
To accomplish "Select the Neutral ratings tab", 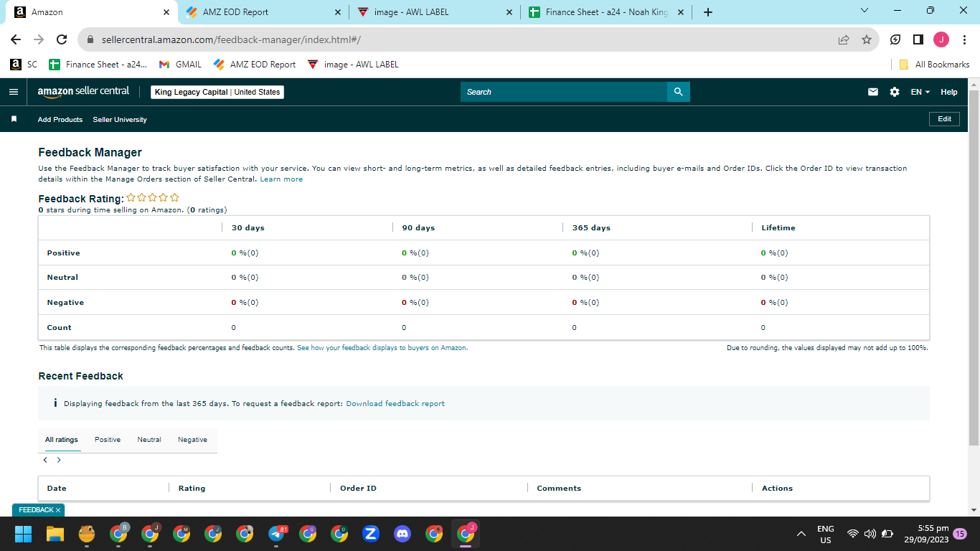I will [x=149, y=440].
